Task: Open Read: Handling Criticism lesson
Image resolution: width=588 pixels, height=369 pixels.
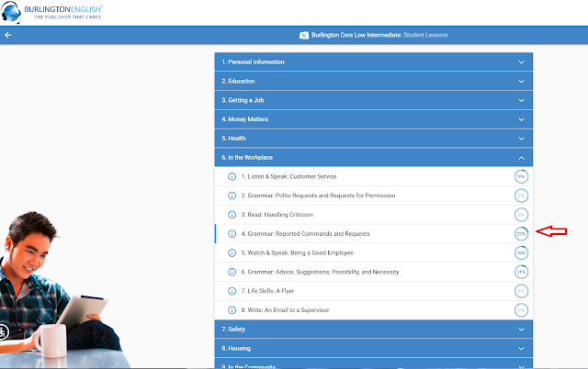Action: coord(374,215)
